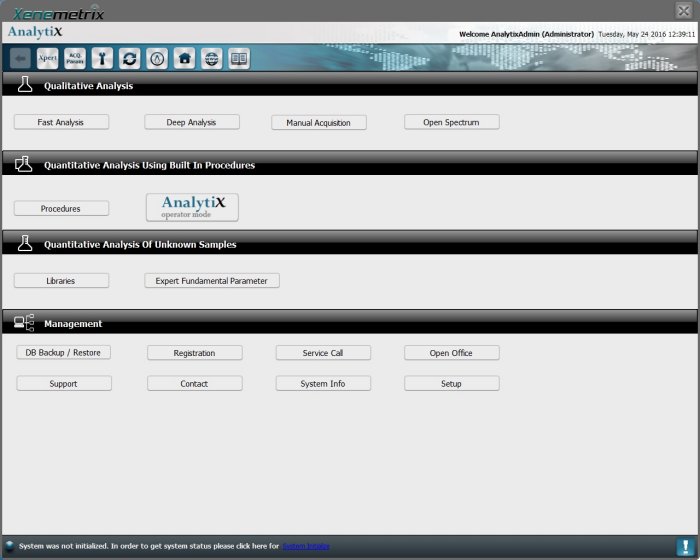Image resolution: width=700 pixels, height=560 pixels.
Task: Open Deep Analysis
Action: tap(193, 122)
